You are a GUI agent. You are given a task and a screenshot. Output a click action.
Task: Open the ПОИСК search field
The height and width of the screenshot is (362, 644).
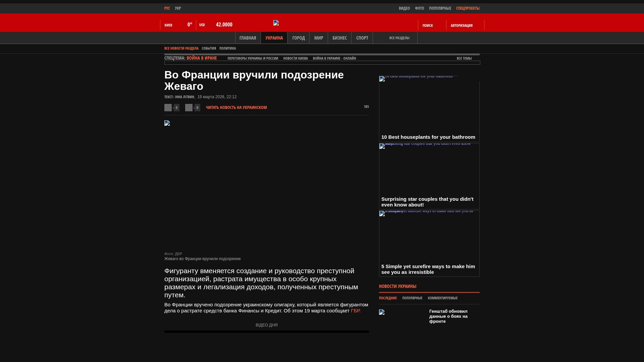[x=428, y=25]
